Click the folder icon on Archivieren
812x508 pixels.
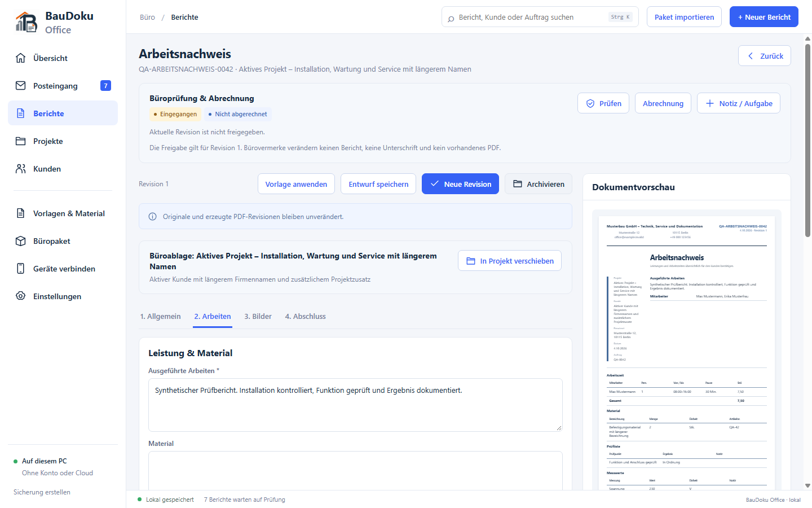coord(518,184)
